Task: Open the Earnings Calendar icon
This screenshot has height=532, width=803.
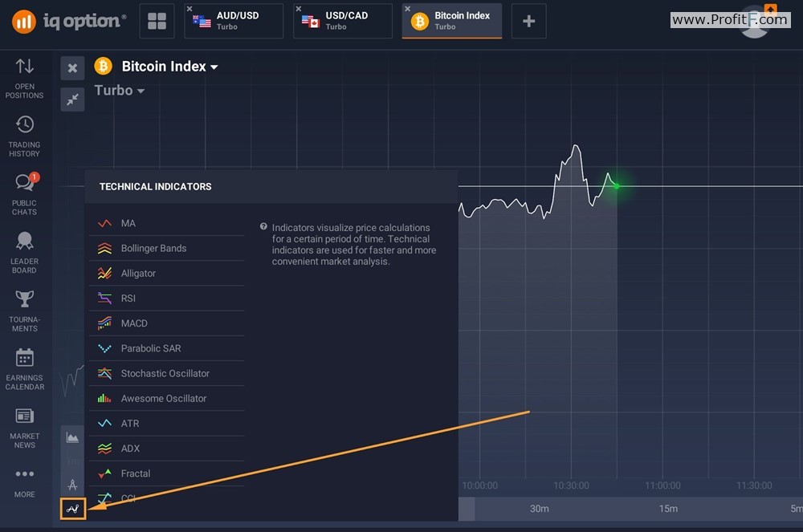Action: click(25, 369)
